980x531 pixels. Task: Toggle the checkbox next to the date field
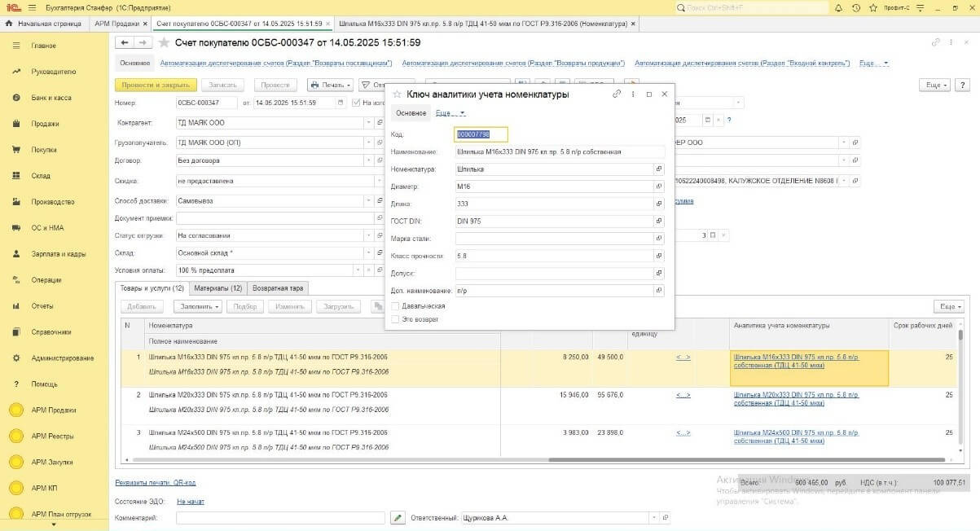(356, 103)
